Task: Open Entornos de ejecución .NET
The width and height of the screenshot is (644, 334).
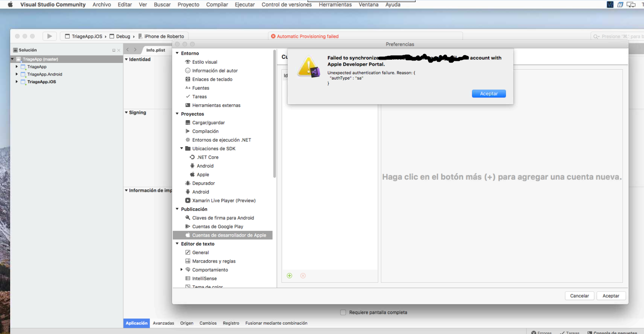Action: pyautogui.click(x=222, y=140)
